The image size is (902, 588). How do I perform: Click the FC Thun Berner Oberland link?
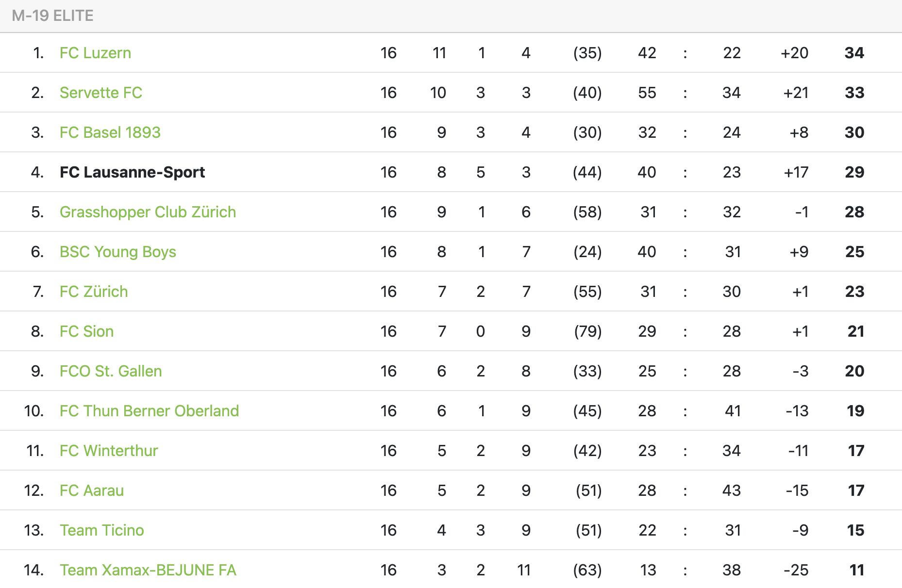149,411
